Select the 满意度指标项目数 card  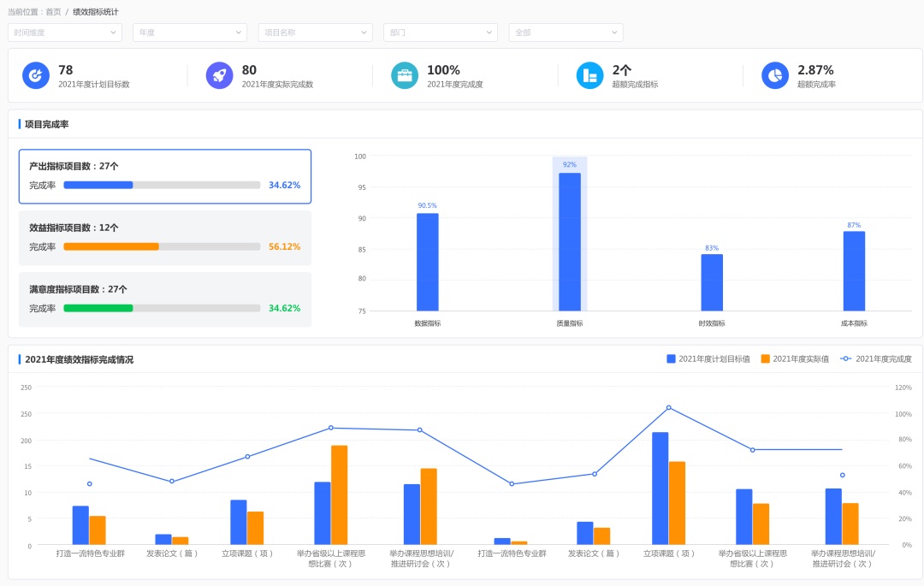pos(165,299)
